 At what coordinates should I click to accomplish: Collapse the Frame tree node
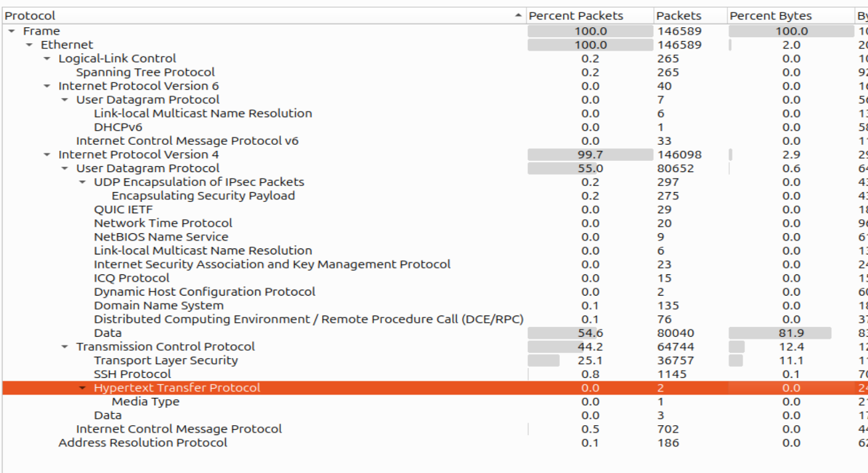pyautogui.click(x=11, y=31)
